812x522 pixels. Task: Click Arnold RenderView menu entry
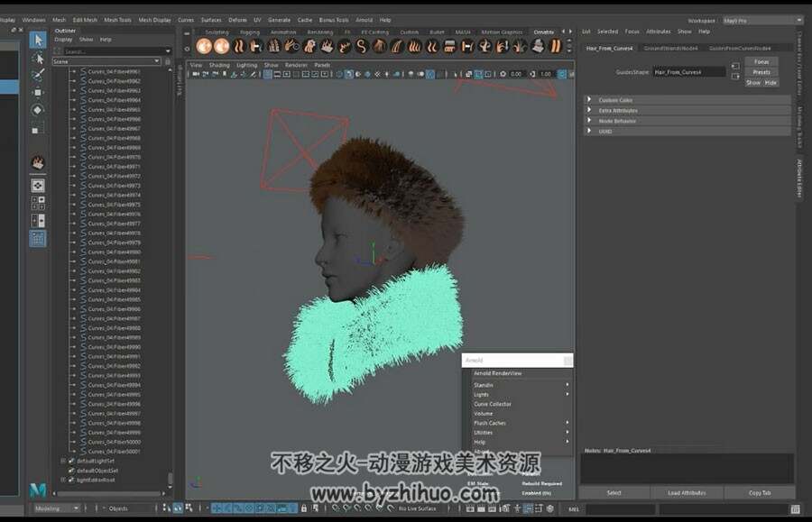point(498,373)
